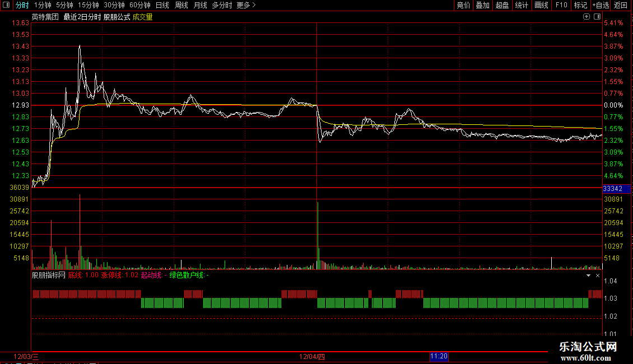
Task: Open the 周线 weekly chart
Action: [181, 5]
